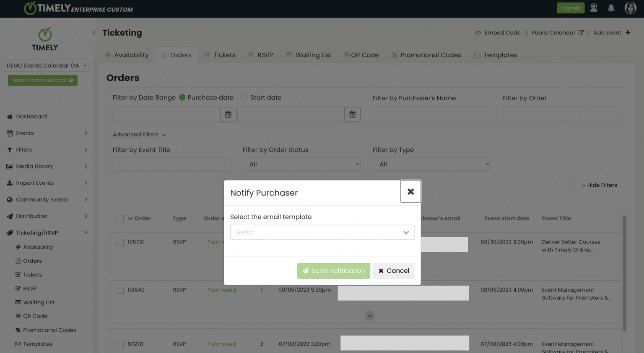Select the Purchase date radio button
This screenshot has height=353, width=644.
coord(182,97)
